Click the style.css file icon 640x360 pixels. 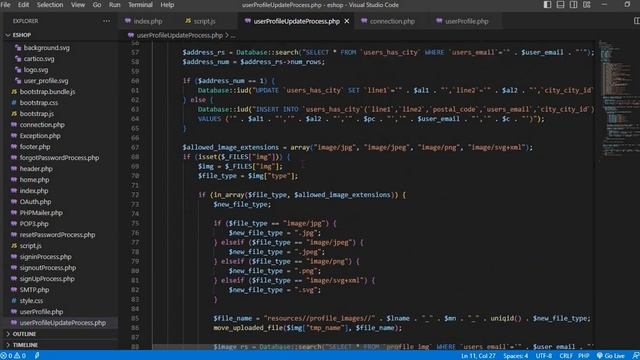[14, 301]
